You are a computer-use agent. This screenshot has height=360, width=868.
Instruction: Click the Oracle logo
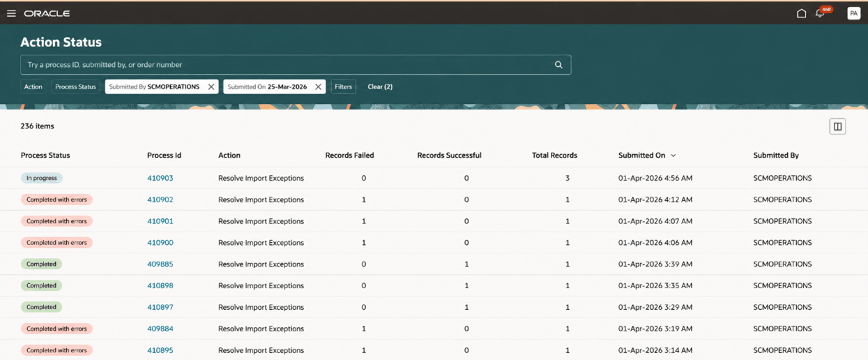pos(47,13)
